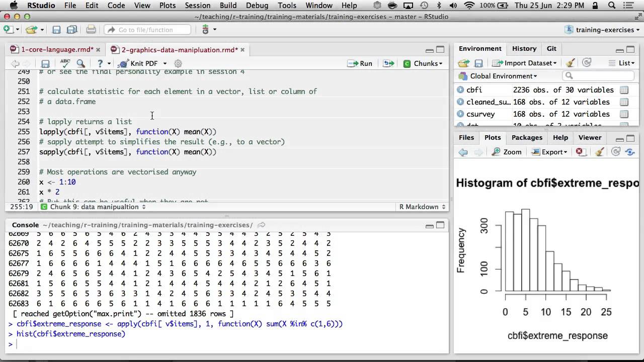View cleaned_su… table grid icon
Viewport: 644px width, 362px height.
(x=624, y=102)
